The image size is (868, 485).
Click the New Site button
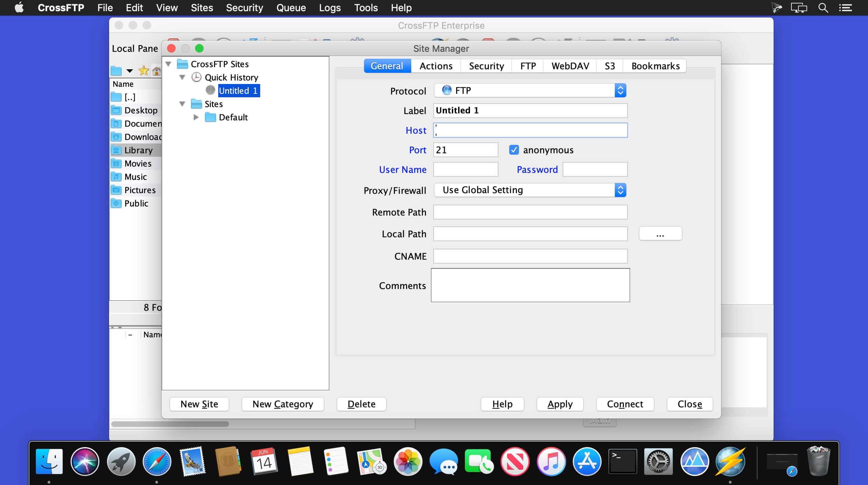coord(199,404)
